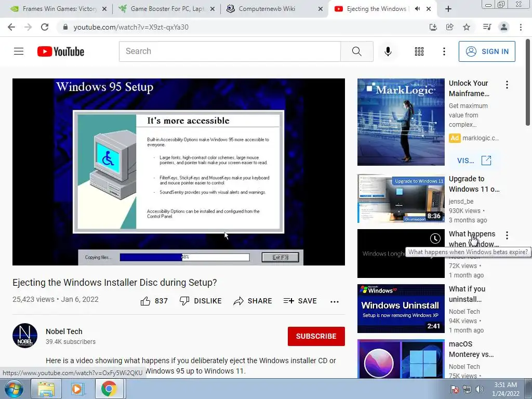Open the Windows Start menu

coord(14,389)
